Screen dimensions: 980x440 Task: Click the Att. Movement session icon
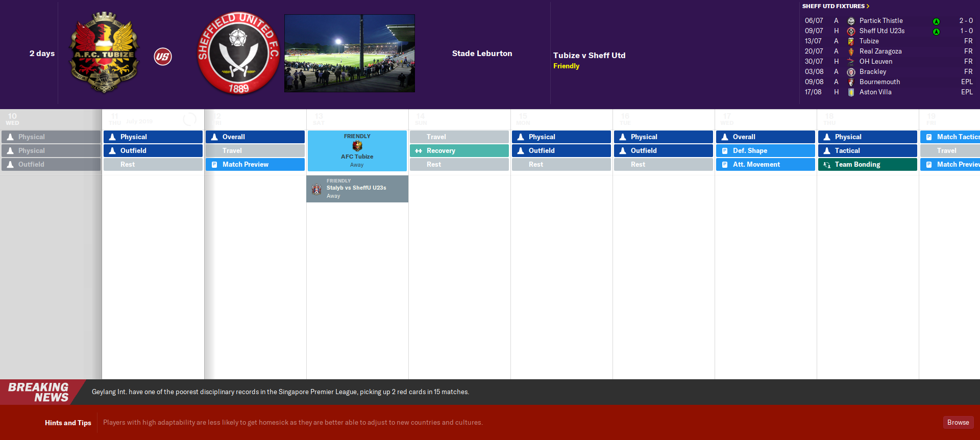click(x=725, y=165)
